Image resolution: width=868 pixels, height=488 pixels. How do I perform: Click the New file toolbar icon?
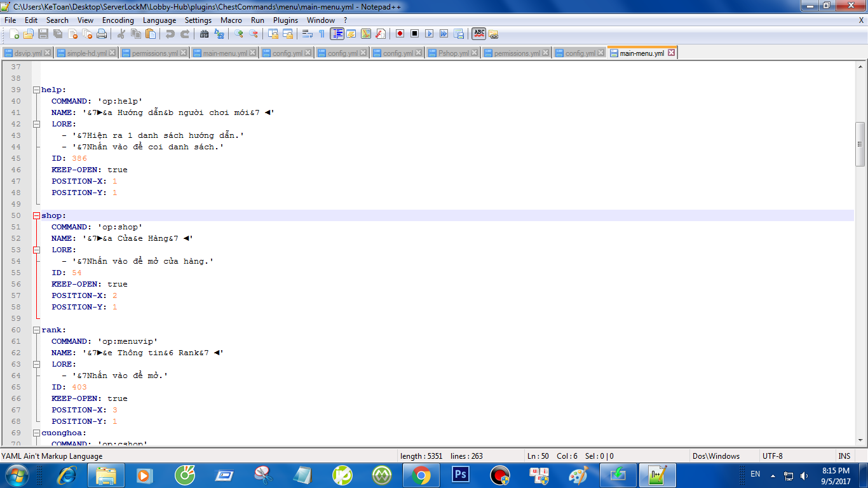pyautogui.click(x=14, y=34)
